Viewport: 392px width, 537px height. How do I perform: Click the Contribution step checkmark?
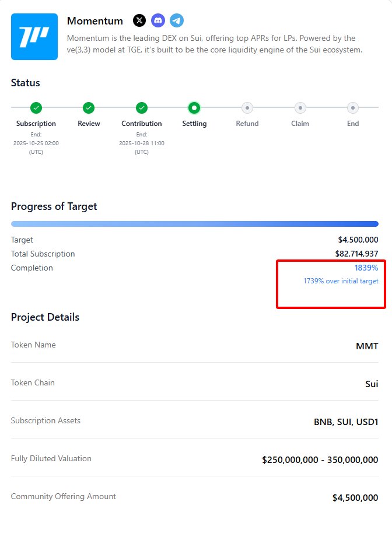142,108
